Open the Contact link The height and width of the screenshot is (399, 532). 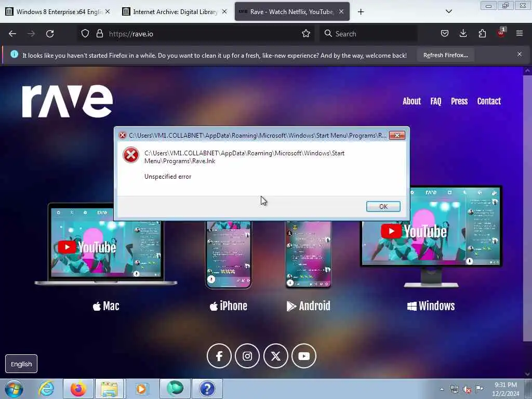[x=489, y=101]
